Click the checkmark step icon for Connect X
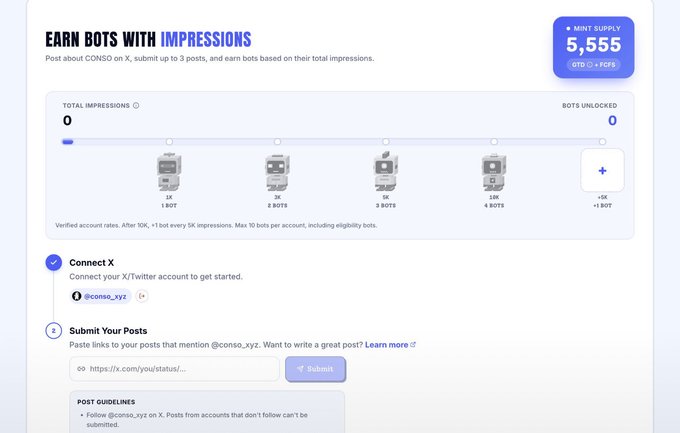 (54, 262)
